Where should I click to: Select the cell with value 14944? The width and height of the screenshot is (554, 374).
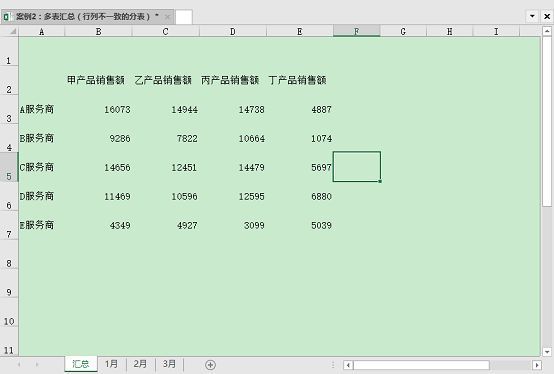[165, 109]
